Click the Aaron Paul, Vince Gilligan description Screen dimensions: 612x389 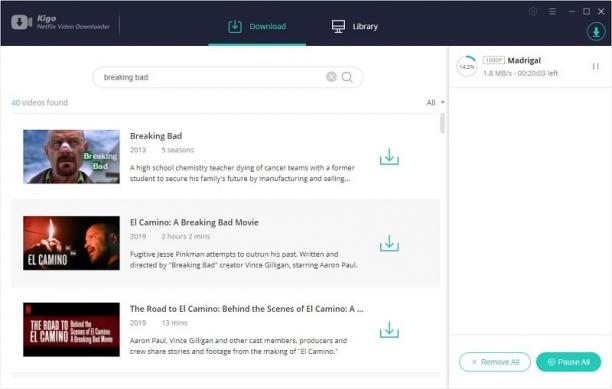(x=238, y=346)
